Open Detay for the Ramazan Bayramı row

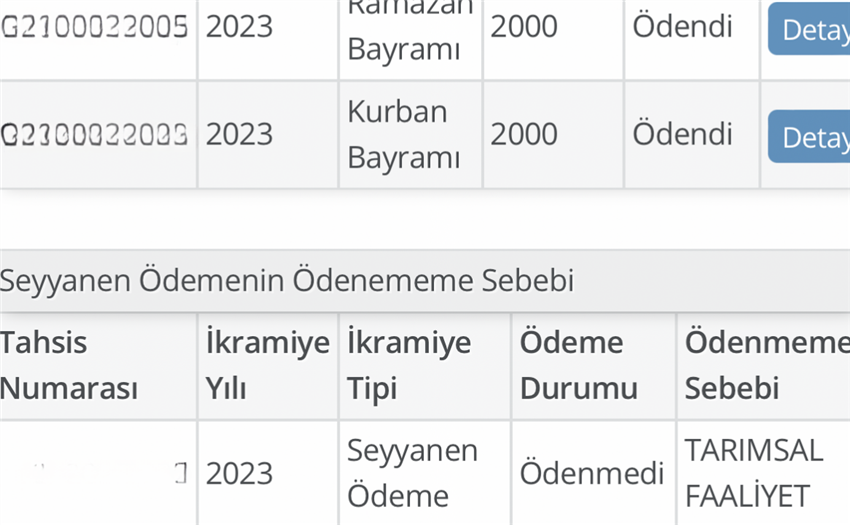[809, 29]
